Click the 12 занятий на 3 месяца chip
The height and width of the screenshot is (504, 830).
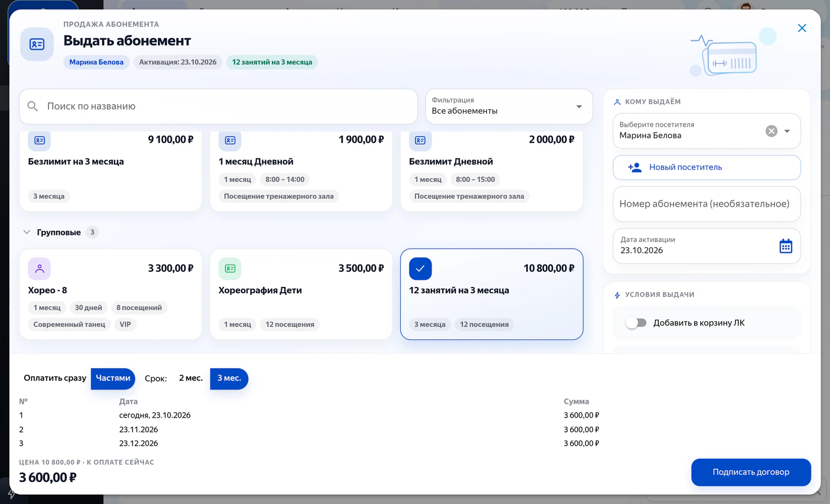point(272,62)
